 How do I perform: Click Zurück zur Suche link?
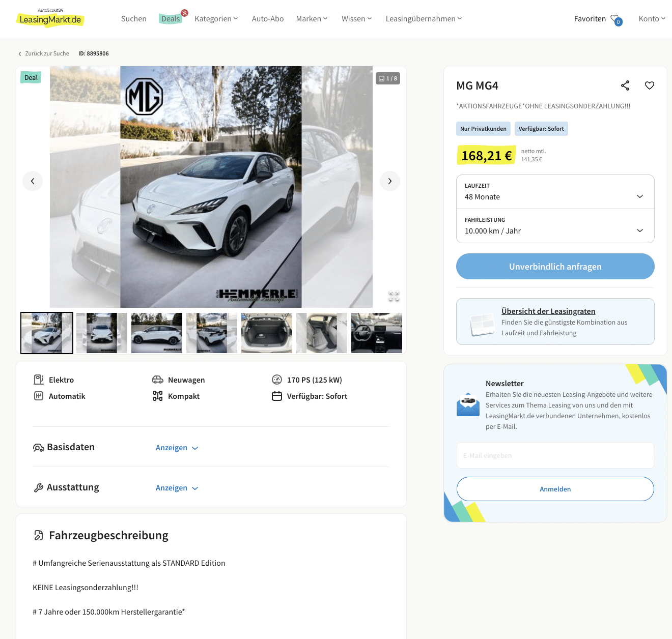pyautogui.click(x=44, y=53)
